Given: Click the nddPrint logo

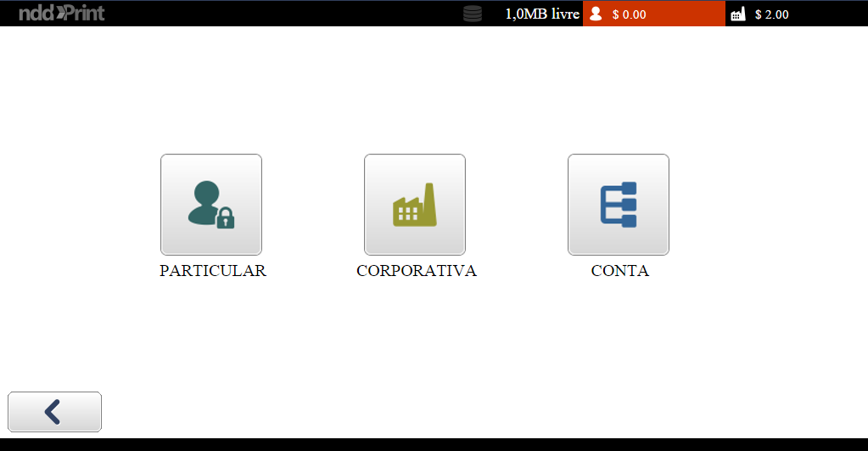Looking at the screenshot, I should [61, 13].
